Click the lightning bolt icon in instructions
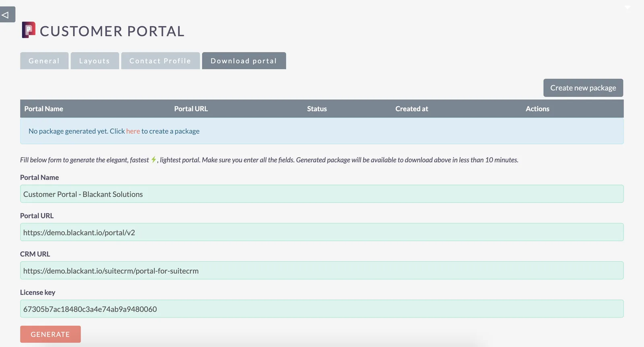Viewport: 644px width, 347px height. pos(153,160)
